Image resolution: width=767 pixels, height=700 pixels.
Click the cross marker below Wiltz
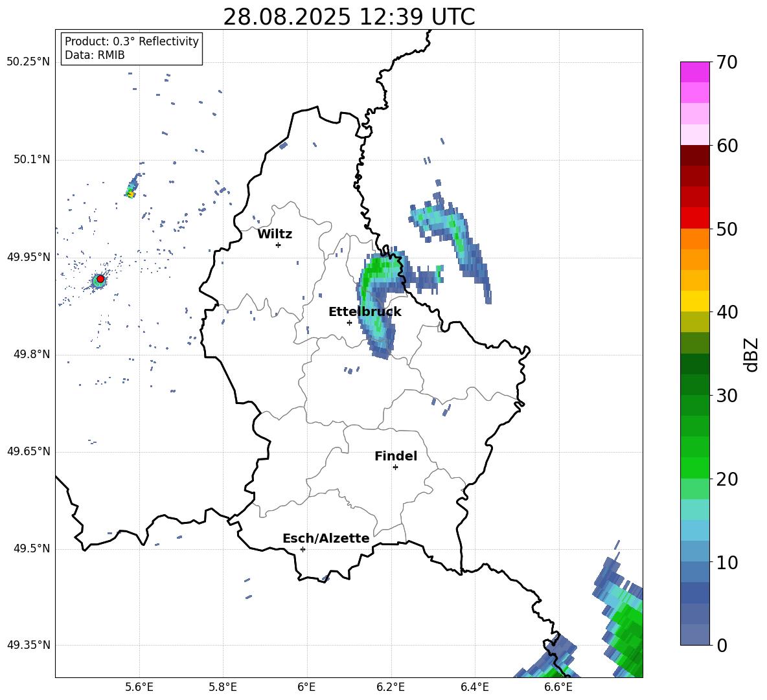279,245
